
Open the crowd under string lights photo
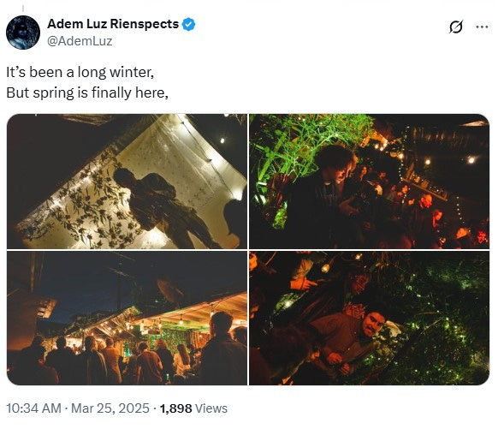pyautogui.click(x=127, y=318)
